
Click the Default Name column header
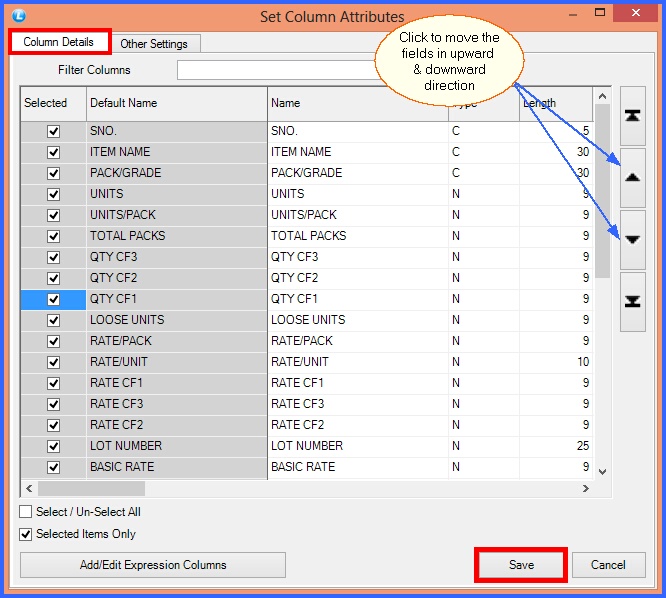coord(176,103)
